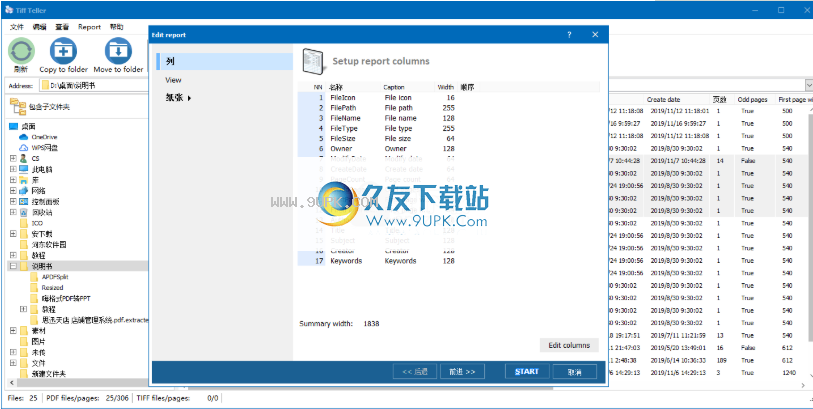The width and height of the screenshot is (813, 409).
Task: Open the 文件 menu
Action: pos(17,27)
